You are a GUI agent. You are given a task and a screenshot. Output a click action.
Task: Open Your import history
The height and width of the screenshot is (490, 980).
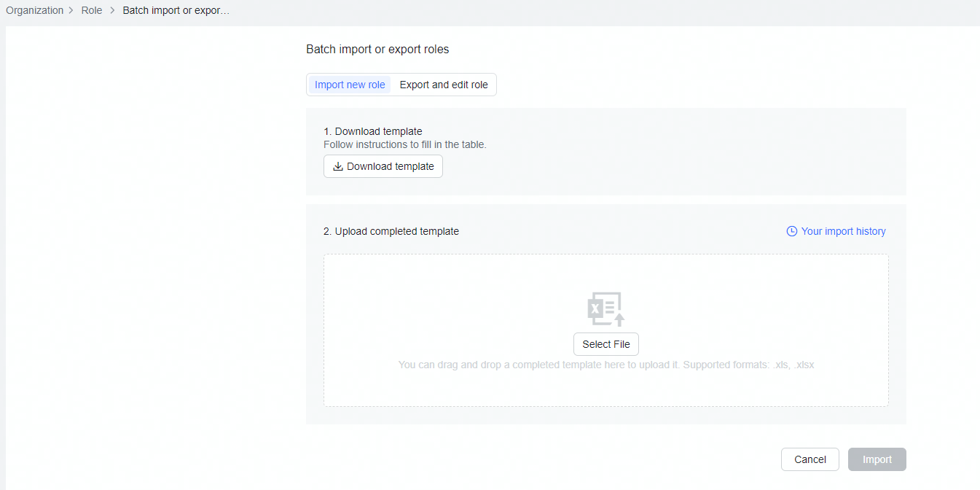[843, 231]
